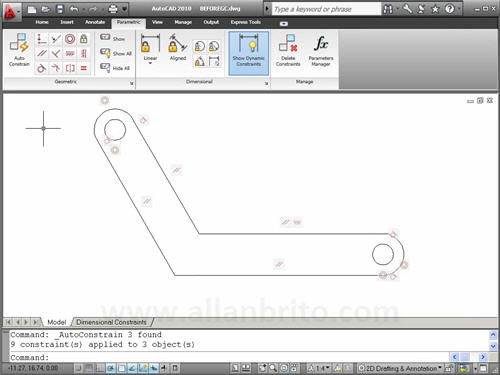Switch to the View ribbon tab
This screenshot has width=500, height=375.
point(157,22)
